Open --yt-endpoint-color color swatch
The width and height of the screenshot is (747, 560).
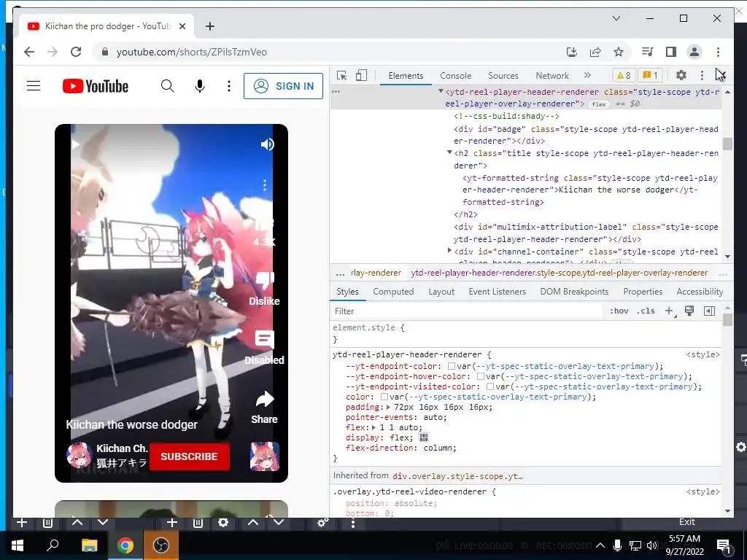point(451,366)
